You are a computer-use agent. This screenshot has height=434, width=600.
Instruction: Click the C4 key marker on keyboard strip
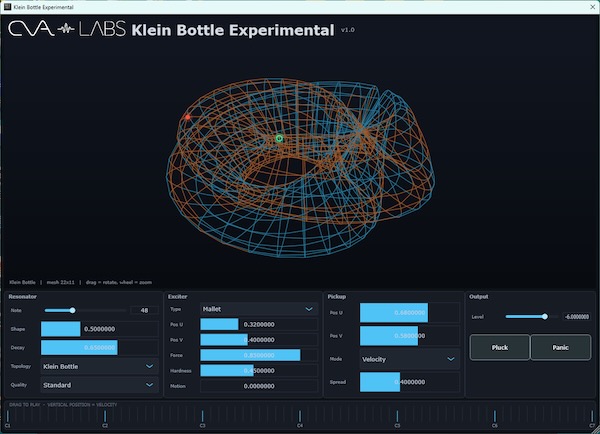300,418
